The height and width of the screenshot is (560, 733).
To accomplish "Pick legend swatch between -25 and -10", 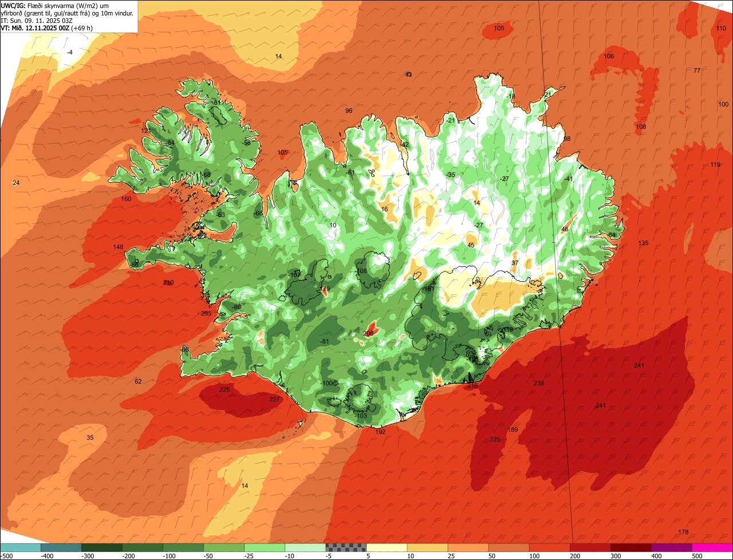I will pyautogui.click(x=265, y=547).
